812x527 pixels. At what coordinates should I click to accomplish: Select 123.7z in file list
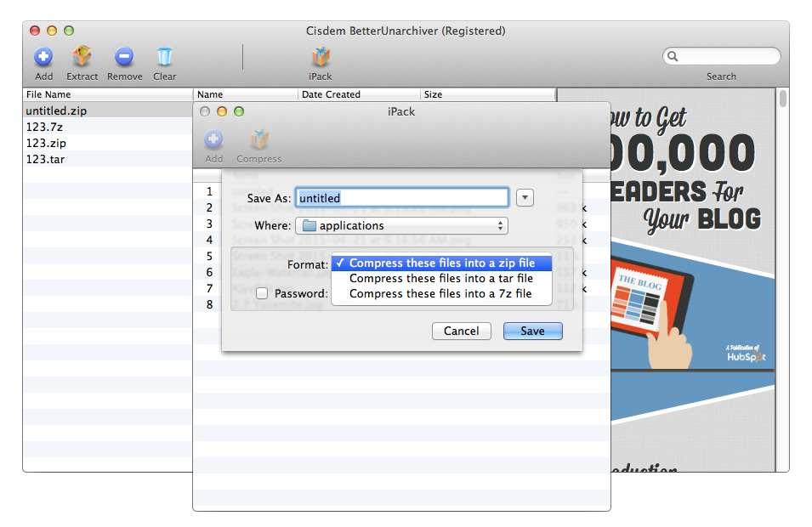pyautogui.click(x=108, y=127)
